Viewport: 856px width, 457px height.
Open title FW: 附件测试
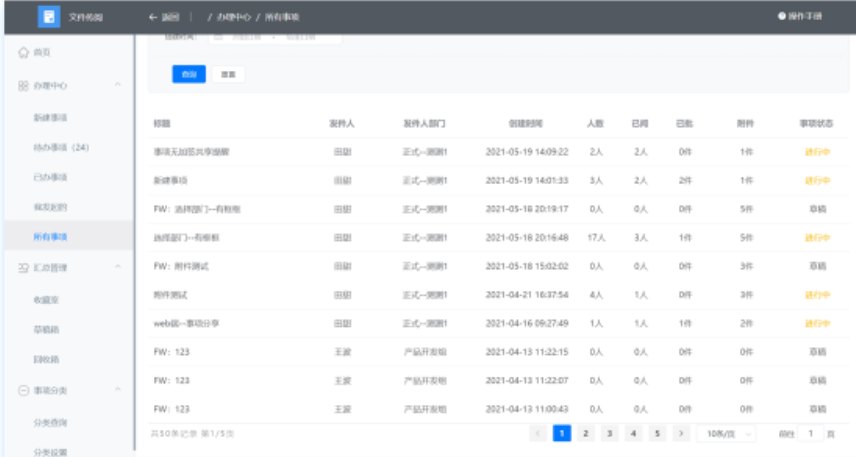click(181, 266)
